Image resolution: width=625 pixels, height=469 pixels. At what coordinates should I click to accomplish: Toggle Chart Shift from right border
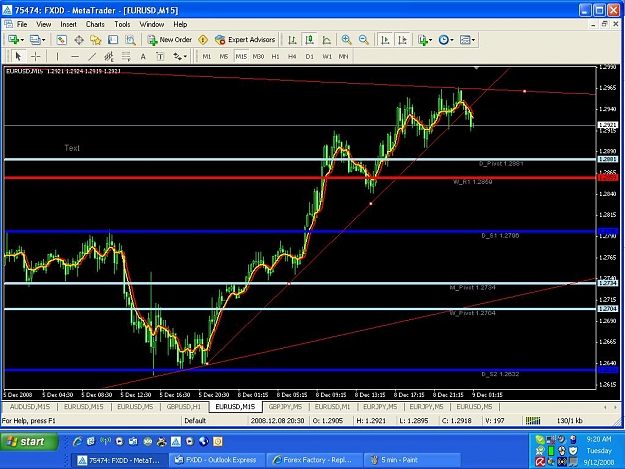coord(403,40)
